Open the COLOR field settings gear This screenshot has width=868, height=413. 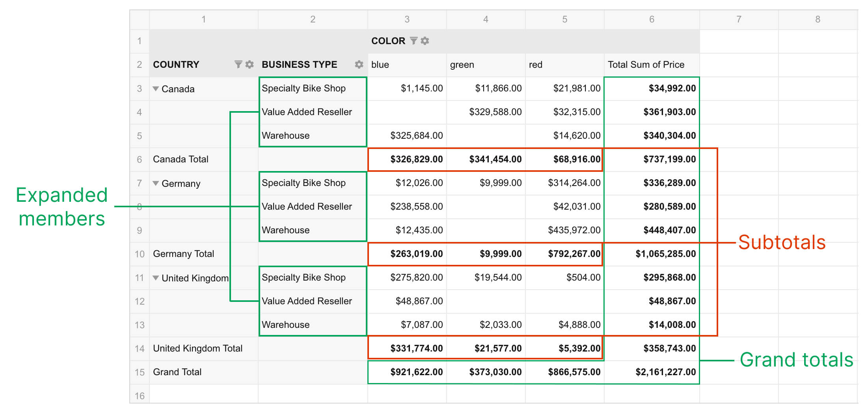pyautogui.click(x=425, y=41)
